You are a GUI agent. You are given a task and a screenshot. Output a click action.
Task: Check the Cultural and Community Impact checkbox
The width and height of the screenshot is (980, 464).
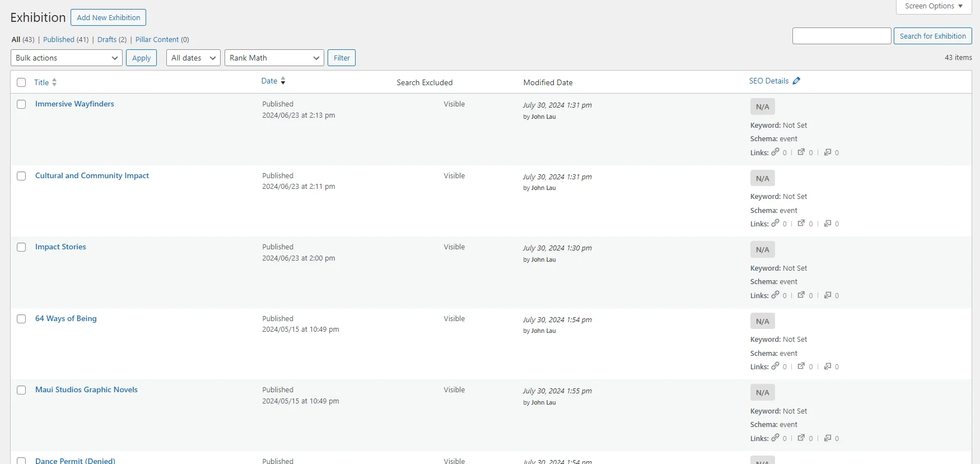21,176
